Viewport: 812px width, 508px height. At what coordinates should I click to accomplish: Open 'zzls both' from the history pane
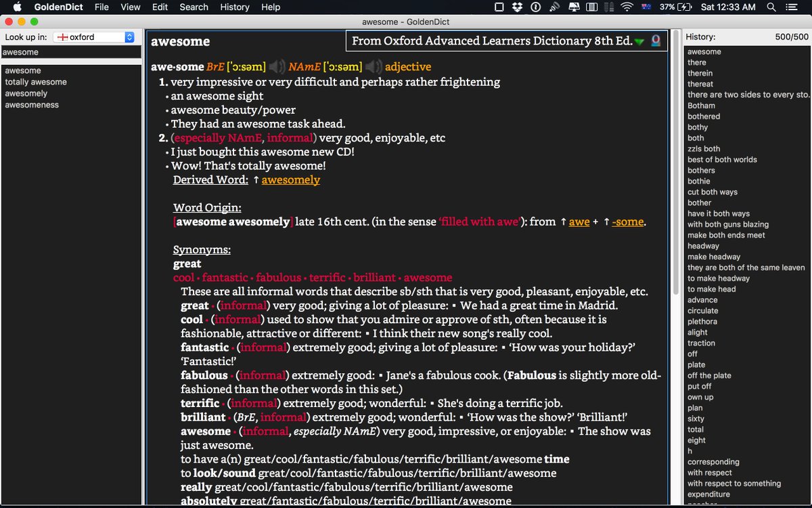point(704,149)
